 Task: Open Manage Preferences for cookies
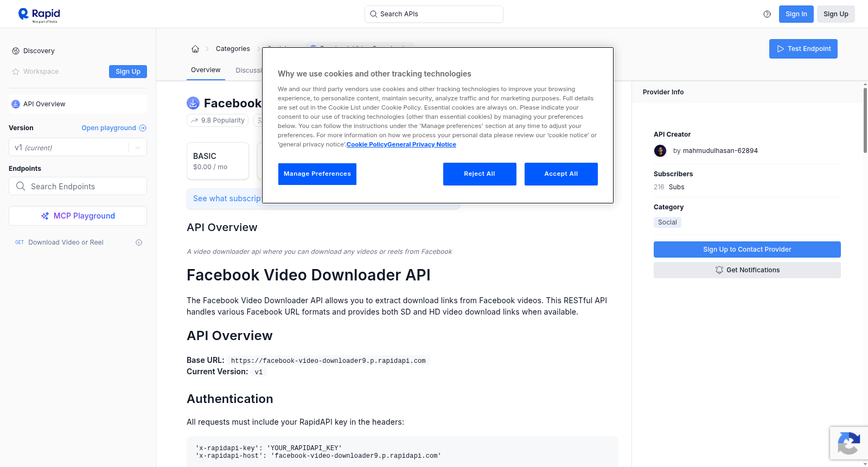click(317, 174)
